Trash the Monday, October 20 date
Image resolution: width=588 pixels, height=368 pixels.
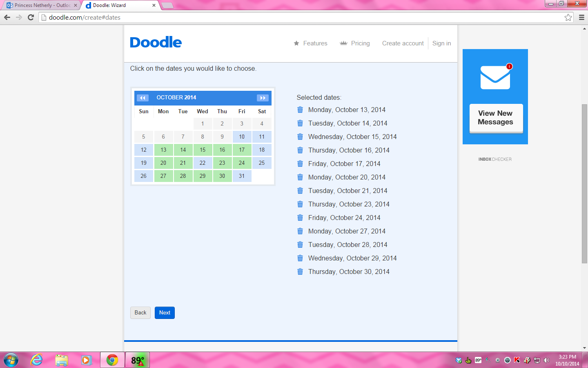pyautogui.click(x=300, y=177)
